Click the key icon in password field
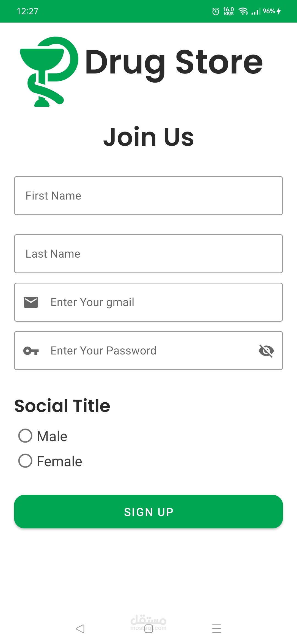Image resolution: width=297 pixels, height=644 pixels. (x=31, y=351)
